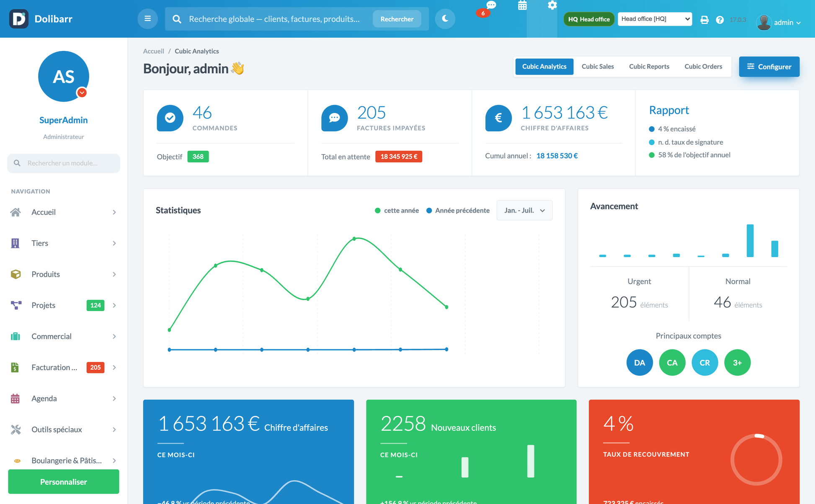The image size is (815, 504).
Task: Expand the Produits menu chevron
Action: pos(114,274)
